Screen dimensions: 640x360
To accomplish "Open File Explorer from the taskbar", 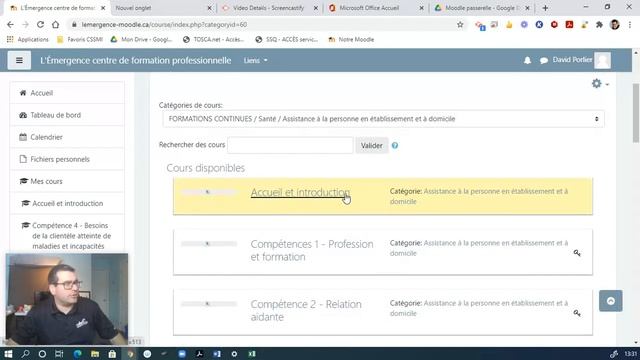I will tap(95, 354).
